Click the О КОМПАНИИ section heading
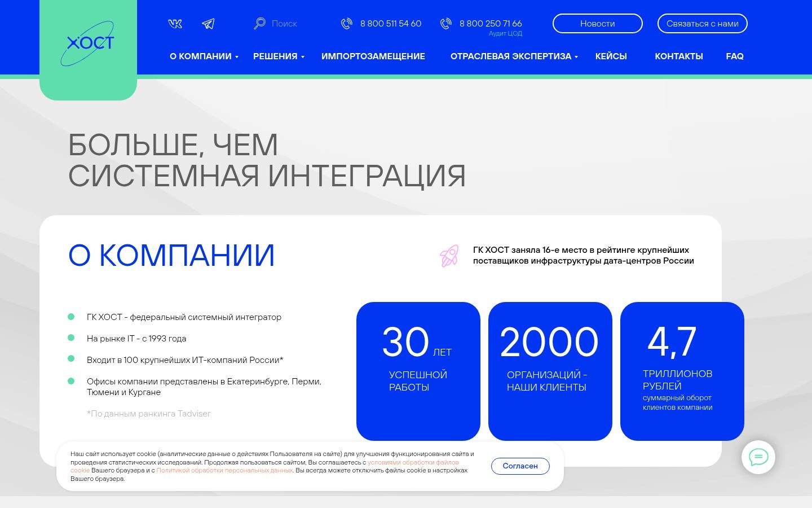The width and height of the screenshot is (812, 508). [x=171, y=255]
